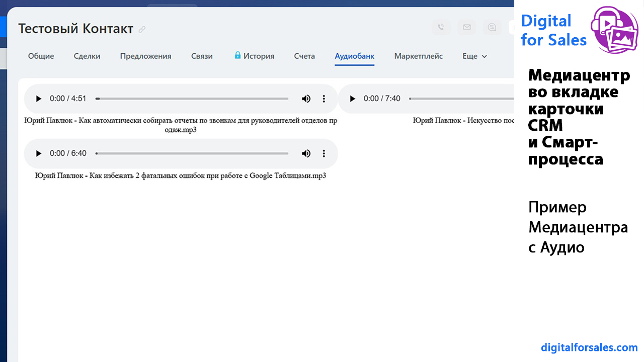The image size is (644, 362).
Task: Open the Маркетплейс tab
Action: 419,56
